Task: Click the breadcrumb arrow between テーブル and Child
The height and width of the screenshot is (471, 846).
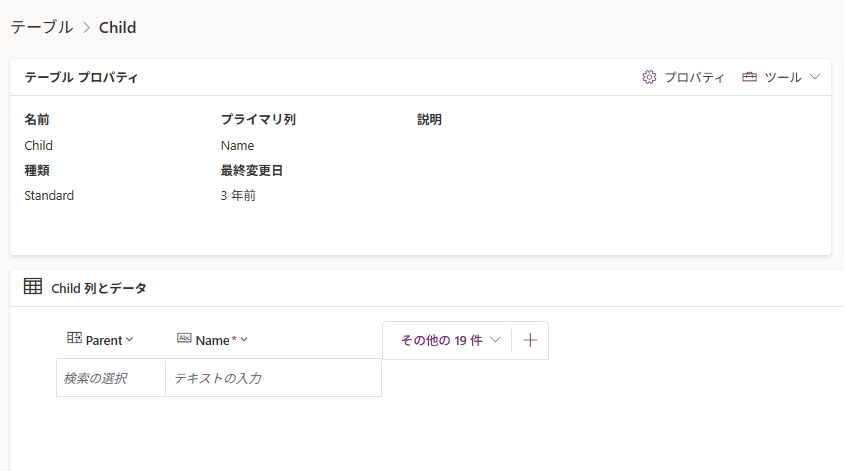Action: (x=86, y=28)
